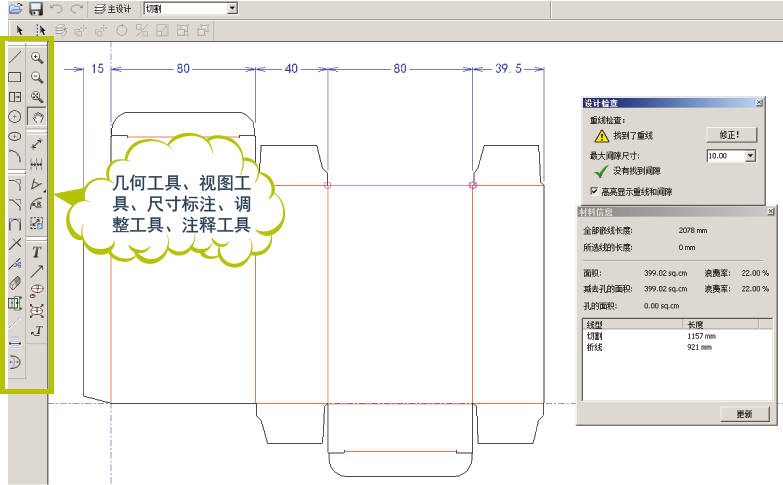Image resolution: width=783 pixels, height=485 pixels.
Task: Click the Zoom In magnifier tool
Action: coord(37,58)
